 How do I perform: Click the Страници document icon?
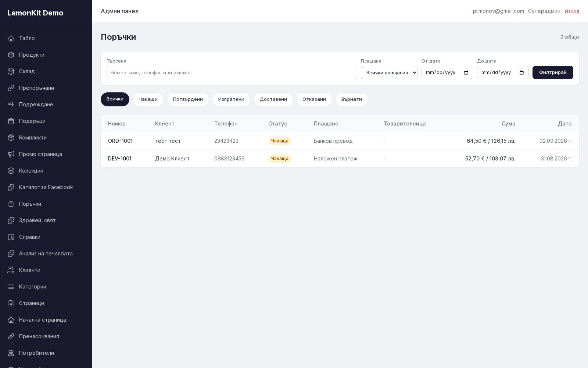click(x=11, y=303)
